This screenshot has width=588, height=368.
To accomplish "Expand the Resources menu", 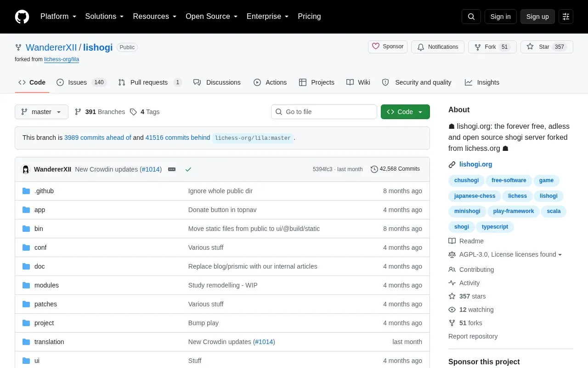I will (x=155, y=17).
